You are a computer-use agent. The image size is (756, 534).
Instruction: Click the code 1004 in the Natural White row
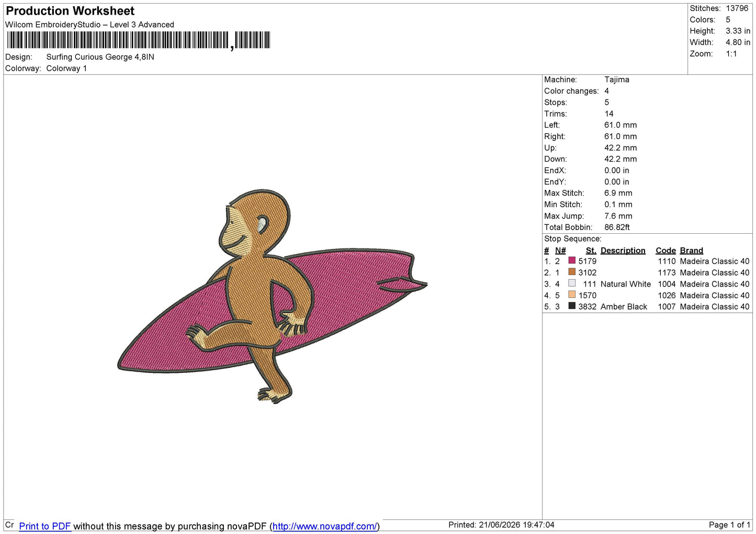click(x=667, y=284)
